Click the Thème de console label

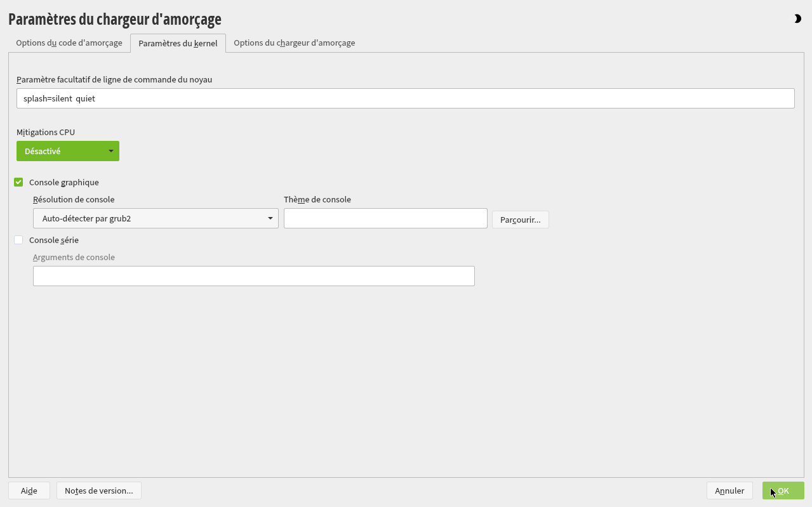coord(317,199)
